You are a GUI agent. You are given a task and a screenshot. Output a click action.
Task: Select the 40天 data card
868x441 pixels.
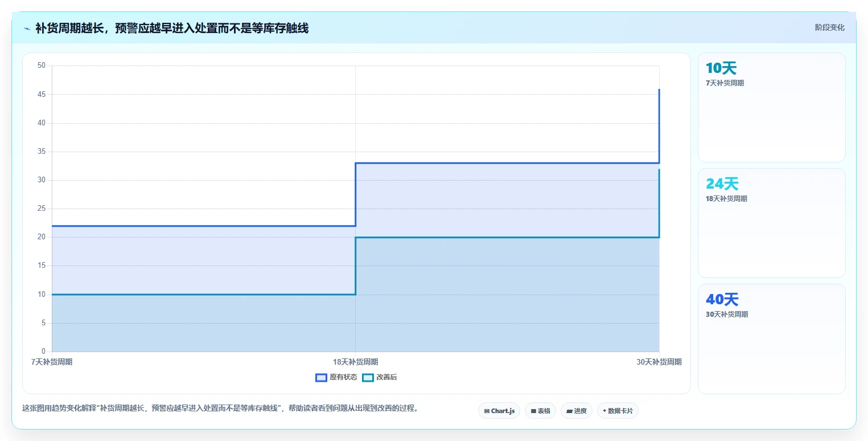[x=771, y=338]
